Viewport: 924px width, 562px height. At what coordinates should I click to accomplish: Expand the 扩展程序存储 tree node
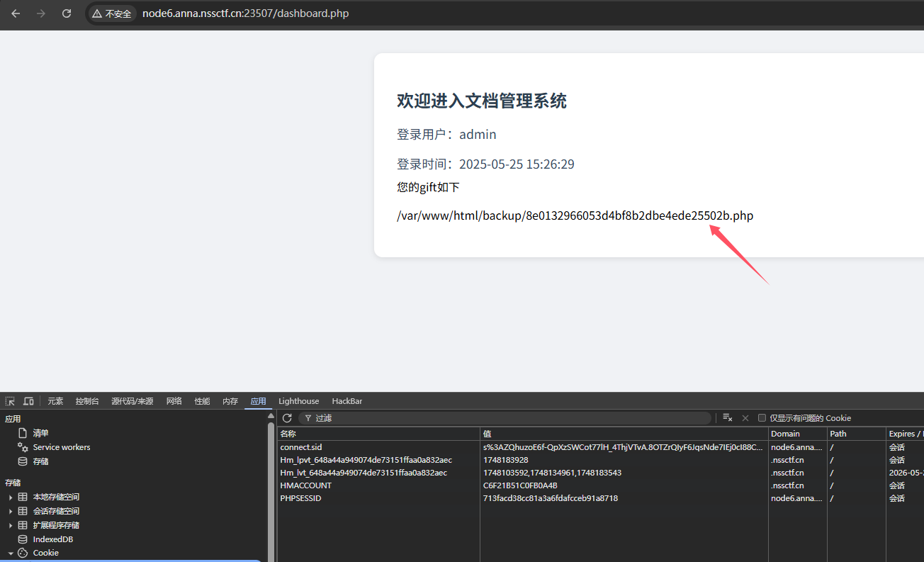[11, 525]
